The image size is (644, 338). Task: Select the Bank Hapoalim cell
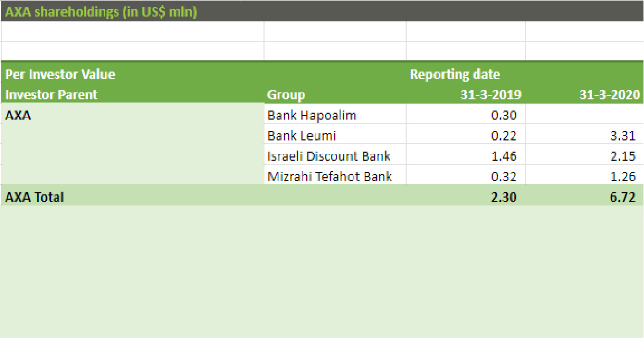[335, 115]
